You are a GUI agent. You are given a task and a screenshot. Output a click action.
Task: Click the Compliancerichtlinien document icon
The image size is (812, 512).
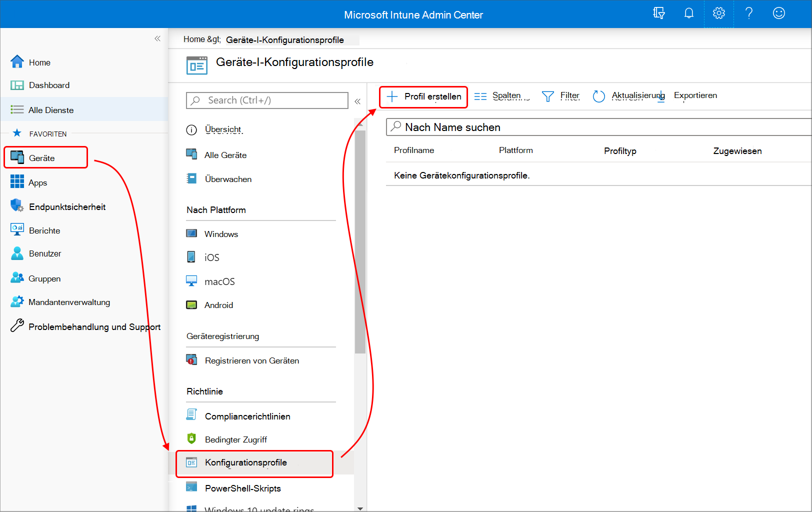[x=191, y=414]
